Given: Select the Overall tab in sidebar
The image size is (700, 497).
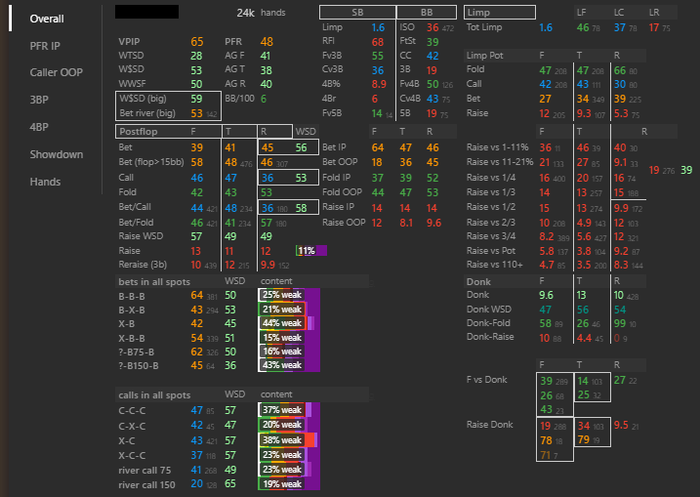Looking at the screenshot, I should point(47,19).
